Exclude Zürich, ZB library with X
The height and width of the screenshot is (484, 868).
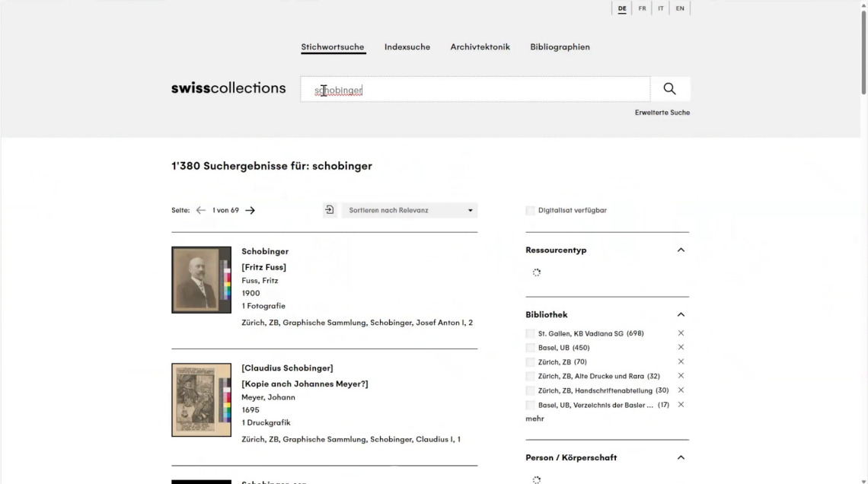681,362
